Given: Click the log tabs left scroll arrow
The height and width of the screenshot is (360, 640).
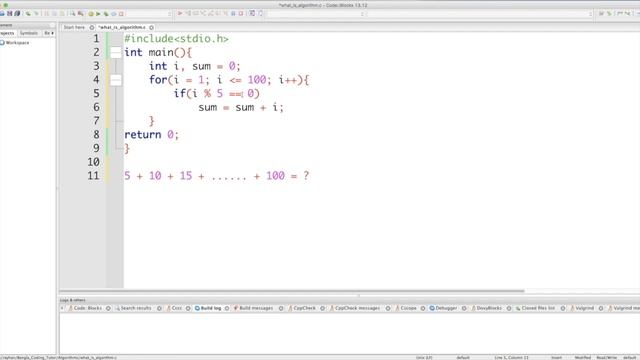Looking at the screenshot, I should [62, 308].
